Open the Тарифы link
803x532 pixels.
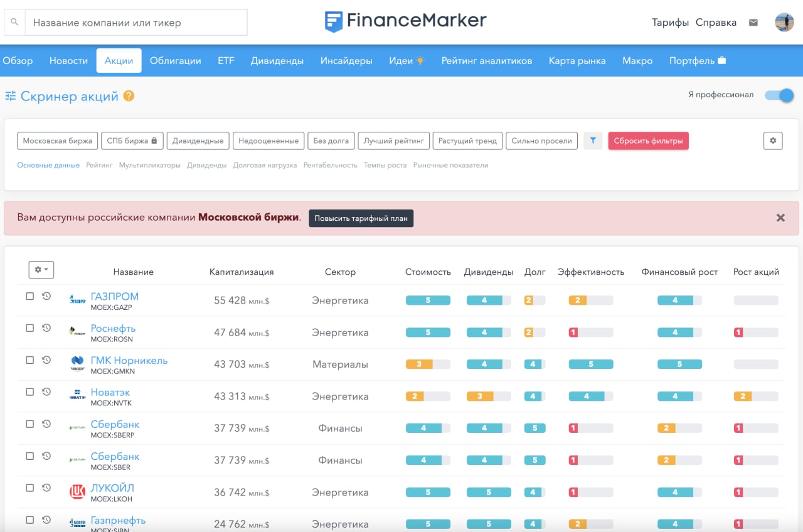pos(671,23)
